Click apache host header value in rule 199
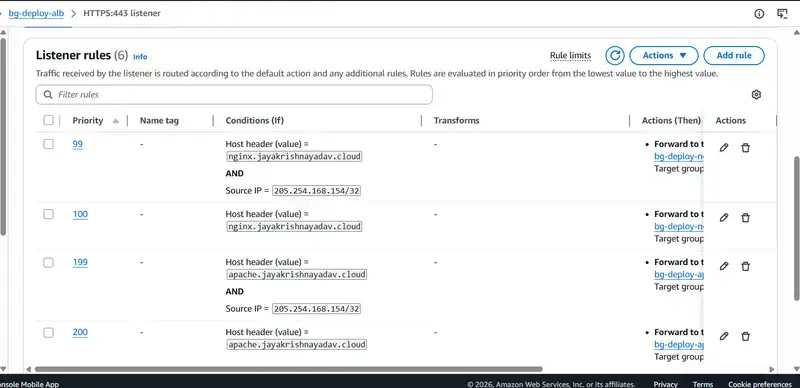 (x=296, y=274)
